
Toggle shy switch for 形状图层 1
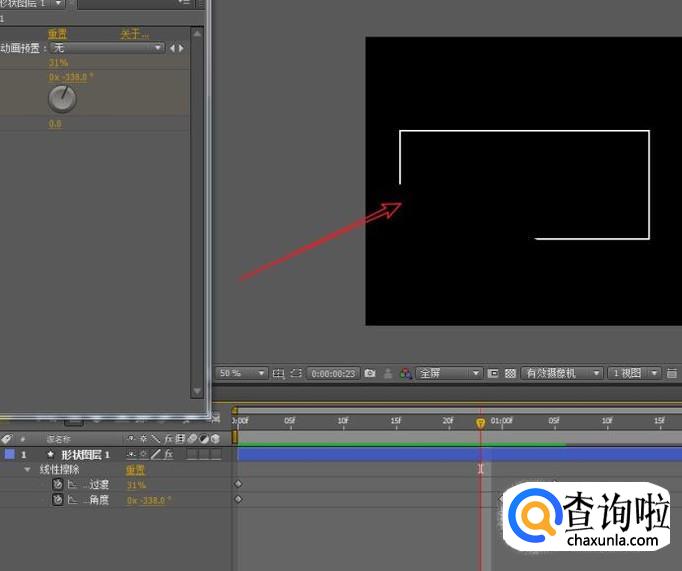click(131, 455)
